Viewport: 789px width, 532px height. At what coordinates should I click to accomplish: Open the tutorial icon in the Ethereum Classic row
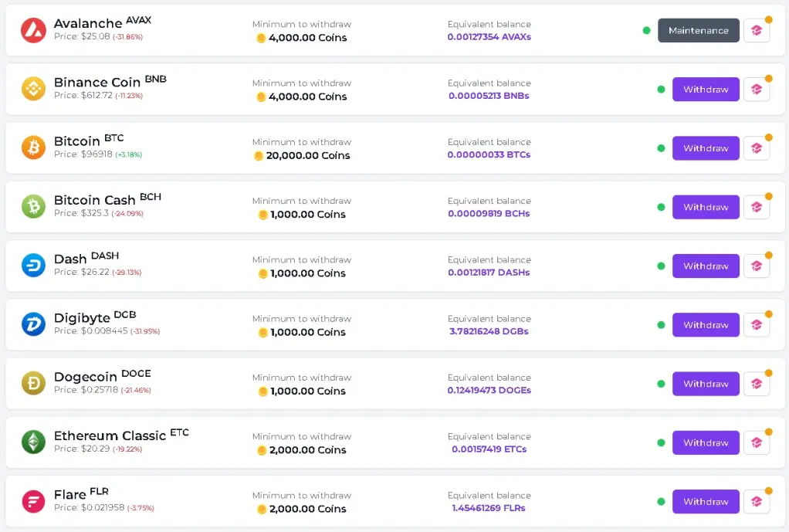coord(757,442)
